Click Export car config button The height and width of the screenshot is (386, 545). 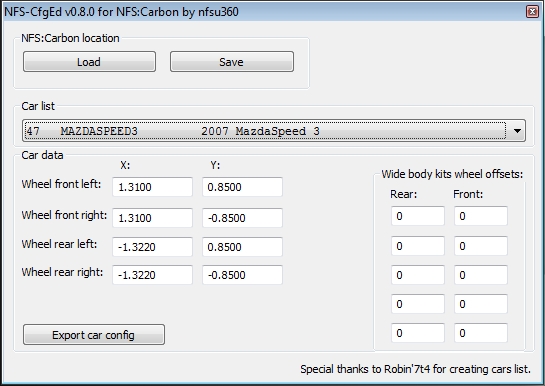(94, 335)
